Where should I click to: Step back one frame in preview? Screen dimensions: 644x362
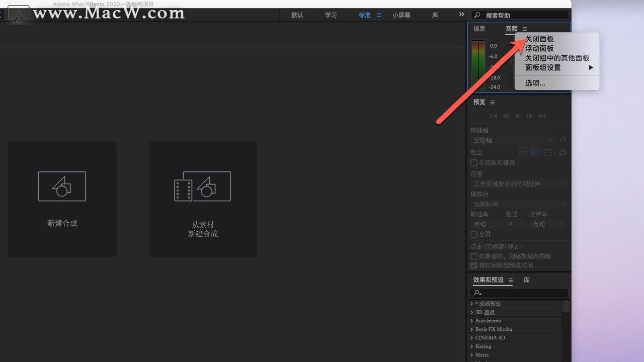pos(506,116)
